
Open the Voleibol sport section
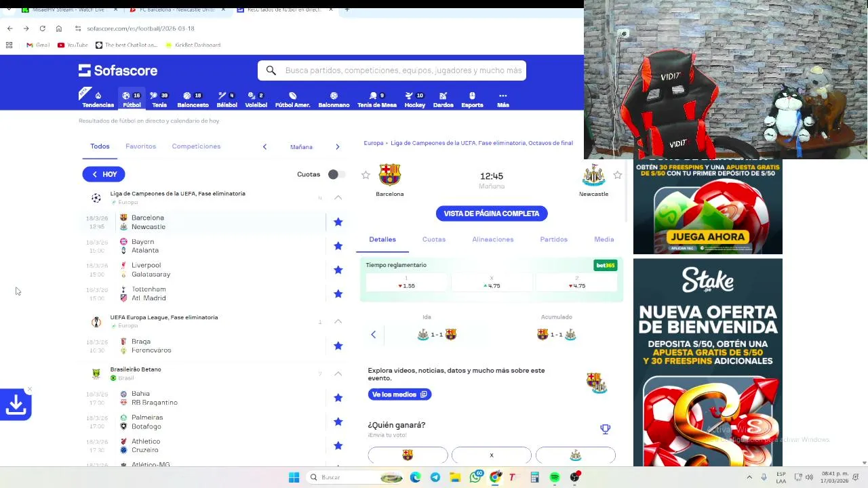point(256,100)
